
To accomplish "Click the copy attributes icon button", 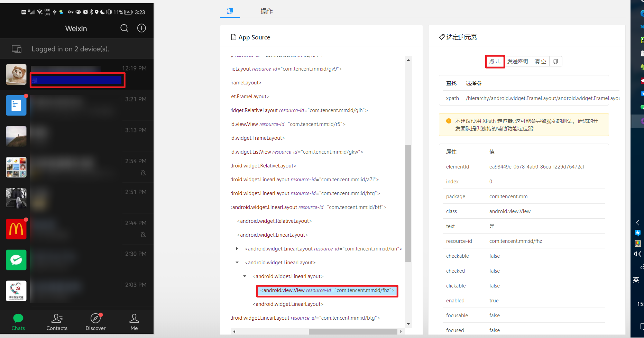I will click(555, 62).
